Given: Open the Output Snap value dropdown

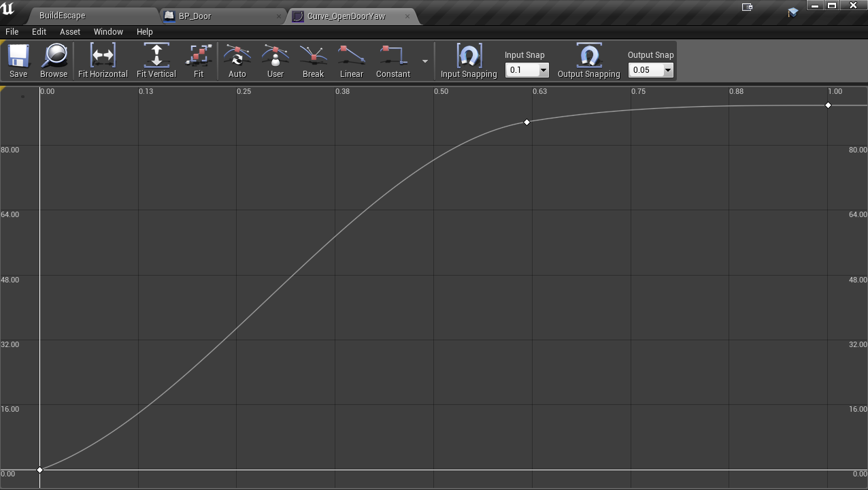Looking at the screenshot, I should (x=667, y=70).
